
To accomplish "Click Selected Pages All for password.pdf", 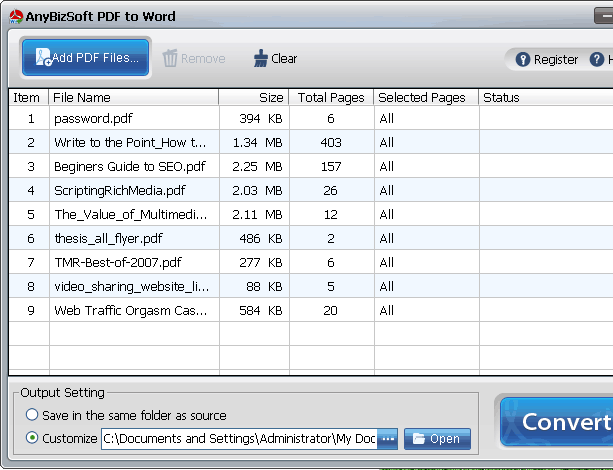I will click(x=386, y=118).
